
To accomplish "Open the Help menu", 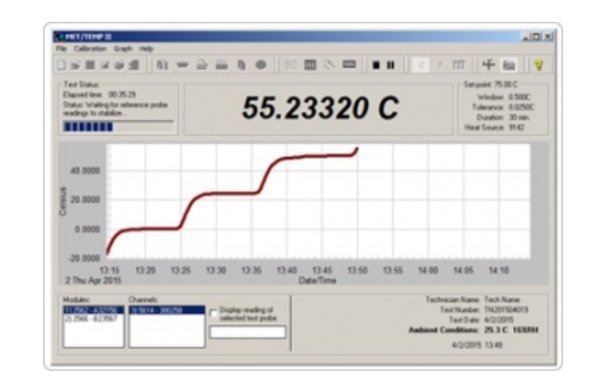I will pos(146,49).
